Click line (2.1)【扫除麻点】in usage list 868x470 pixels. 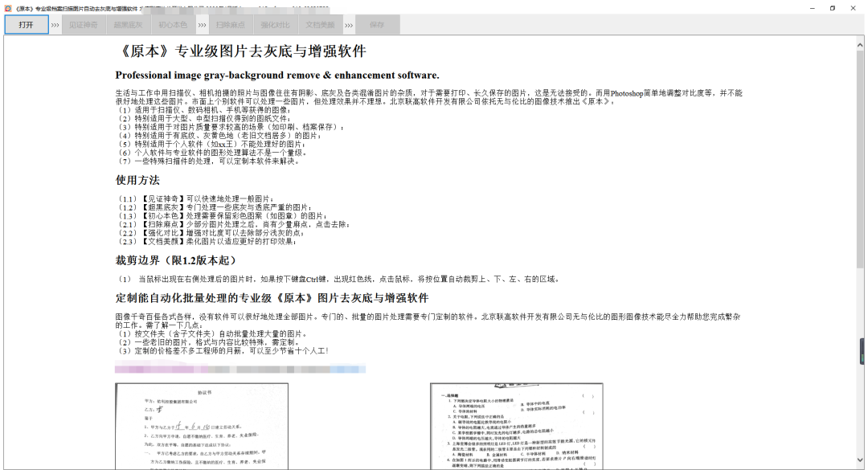click(x=232, y=224)
